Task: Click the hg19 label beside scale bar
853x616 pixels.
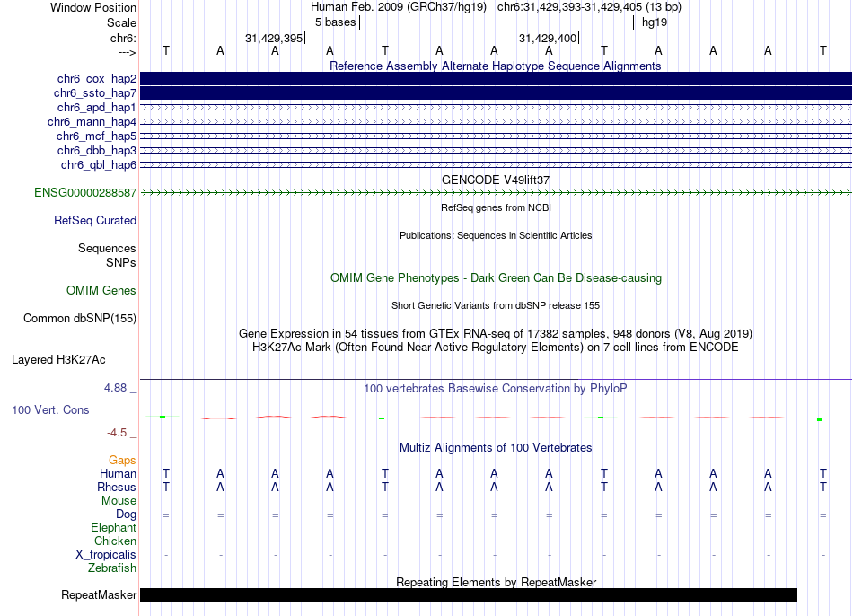Action: [655, 22]
